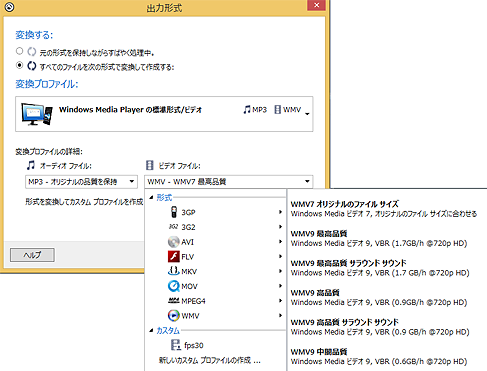Screen dimensions: 487x371
Task: Click 新しいカスタム プロファイルの作成 entry
Action: click(210, 360)
